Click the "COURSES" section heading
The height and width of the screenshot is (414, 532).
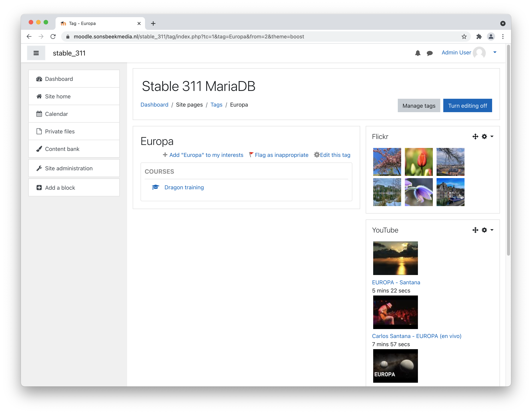click(159, 172)
